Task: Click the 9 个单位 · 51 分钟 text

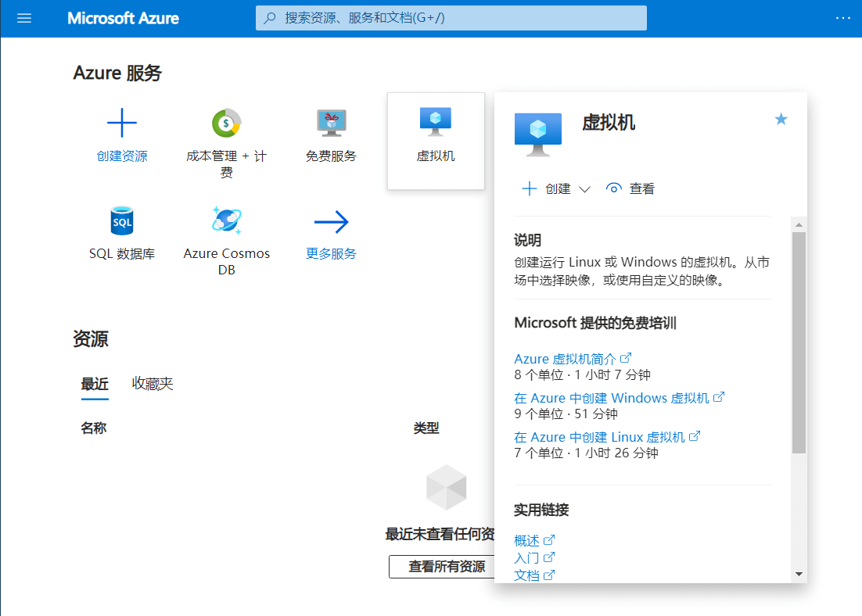Action: (566, 414)
